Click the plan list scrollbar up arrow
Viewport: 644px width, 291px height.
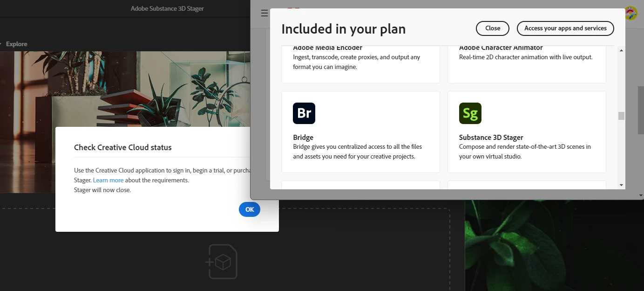pos(621,50)
